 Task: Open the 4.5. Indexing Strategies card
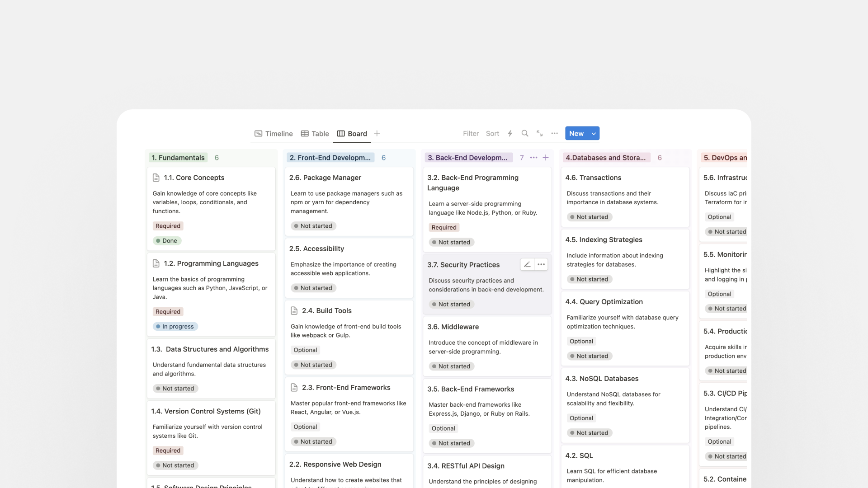pos(625,259)
